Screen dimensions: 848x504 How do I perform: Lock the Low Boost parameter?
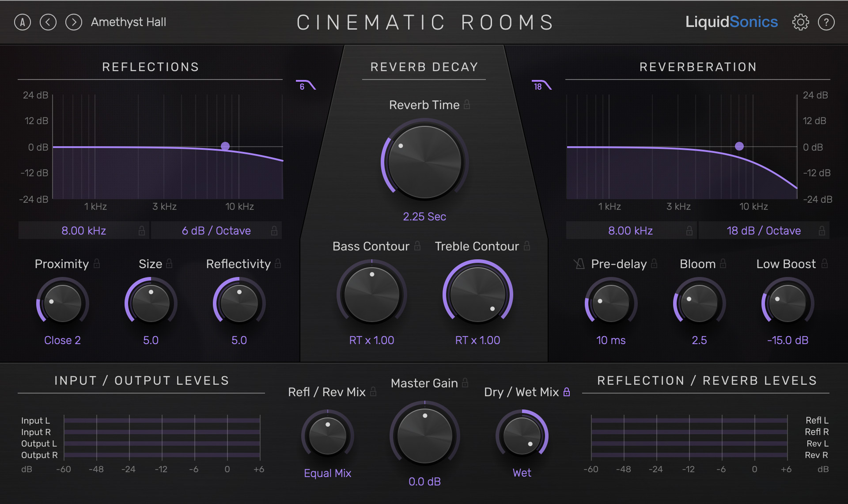[825, 264]
